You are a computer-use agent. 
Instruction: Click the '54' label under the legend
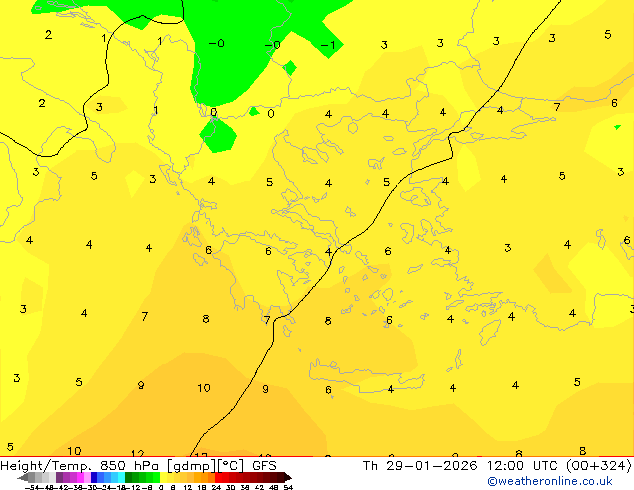[x=287, y=487]
